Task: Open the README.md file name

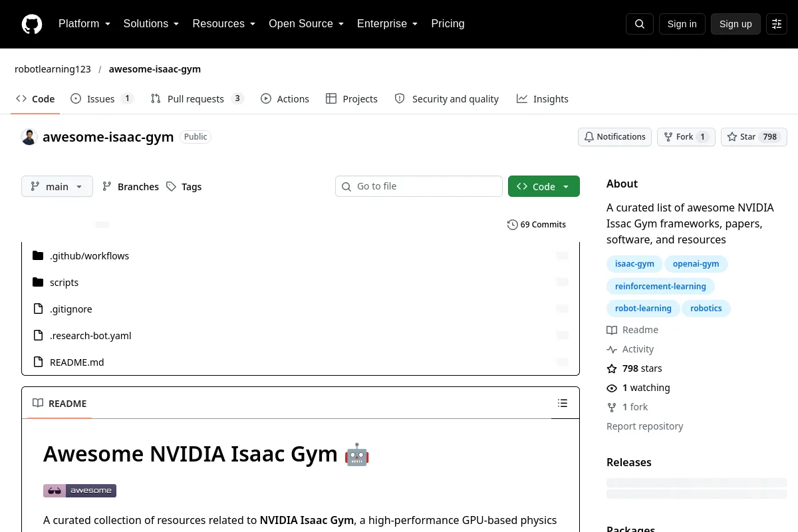Action: tap(77, 362)
